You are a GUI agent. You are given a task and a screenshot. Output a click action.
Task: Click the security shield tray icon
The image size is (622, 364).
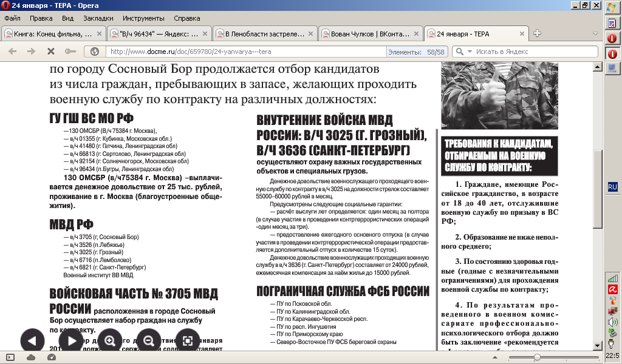click(613, 300)
